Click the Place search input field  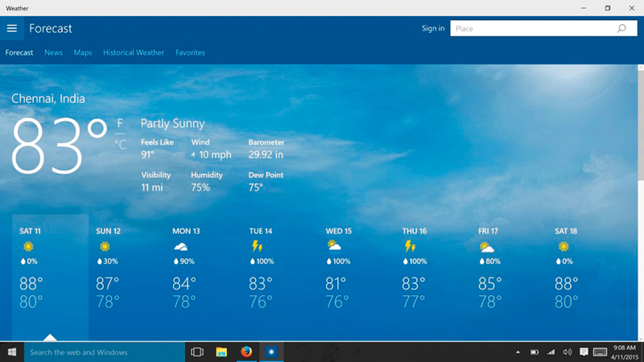pos(531,28)
